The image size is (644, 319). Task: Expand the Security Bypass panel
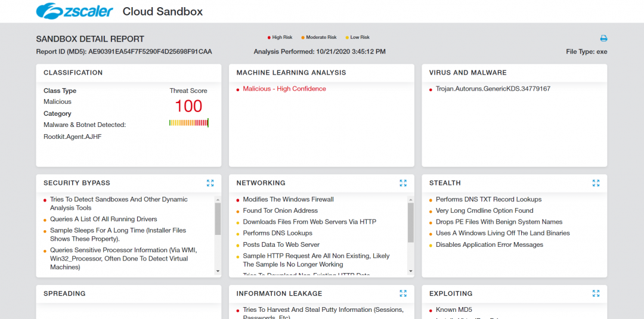[210, 183]
